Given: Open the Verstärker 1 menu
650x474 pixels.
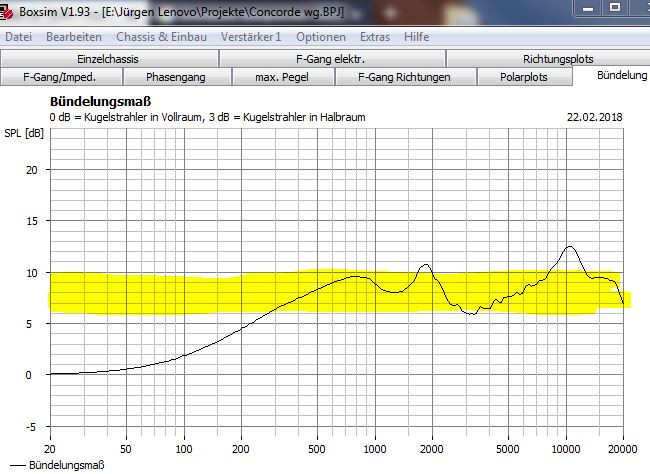Looking at the screenshot, I should [252, 37].
